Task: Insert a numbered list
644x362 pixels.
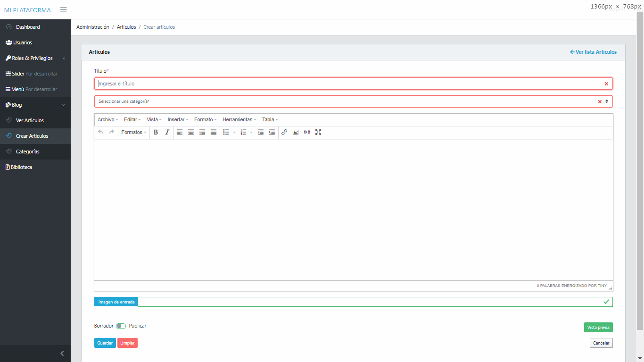Action: coord(244,132)
